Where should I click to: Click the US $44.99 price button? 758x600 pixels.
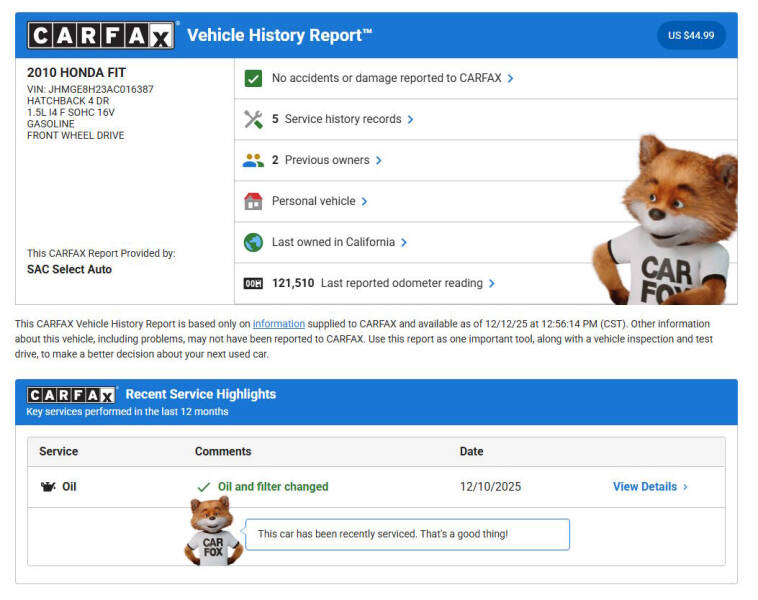click(x=691, y=36)
